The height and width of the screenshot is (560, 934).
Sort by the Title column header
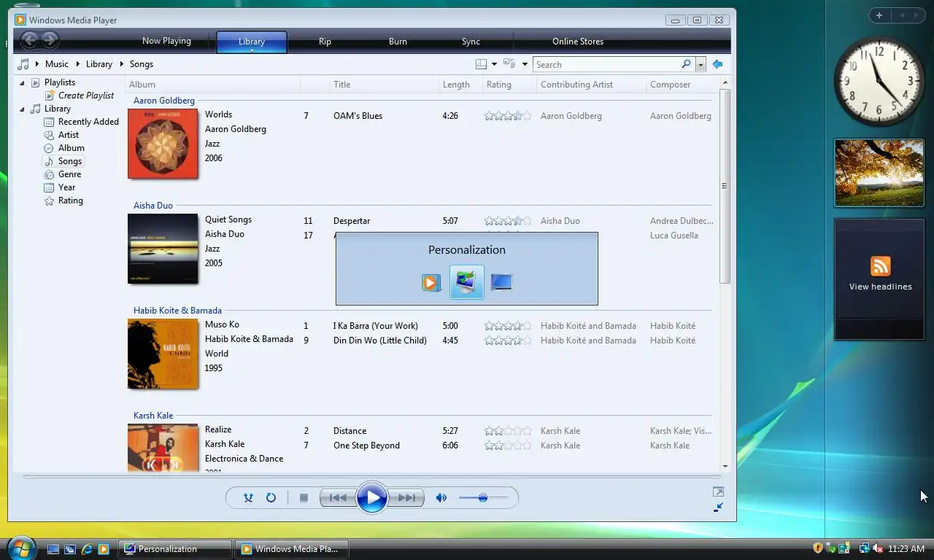pyautogui.click(x=383, y=85)
